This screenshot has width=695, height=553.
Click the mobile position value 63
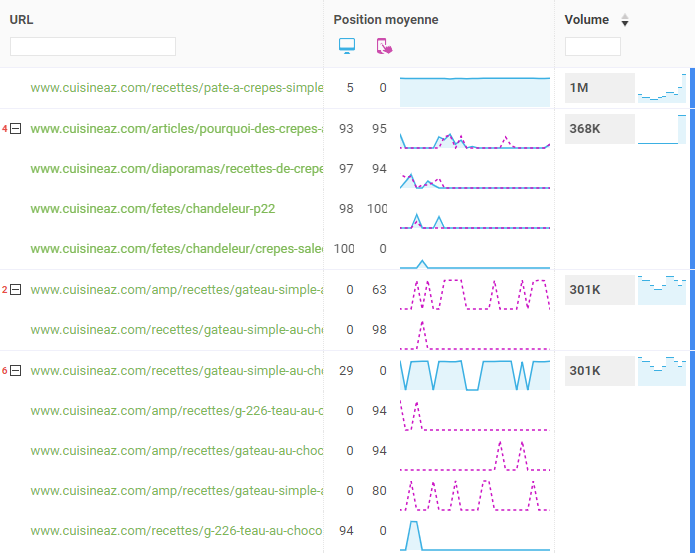[x=379, y=290]
